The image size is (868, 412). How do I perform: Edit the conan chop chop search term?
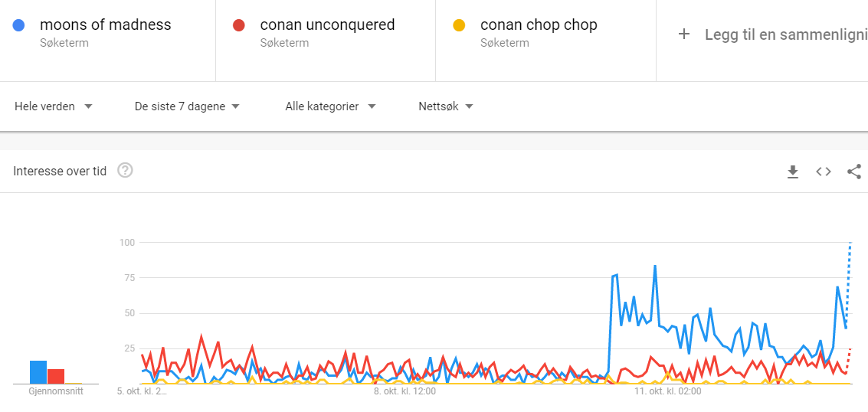coord(539,25)
